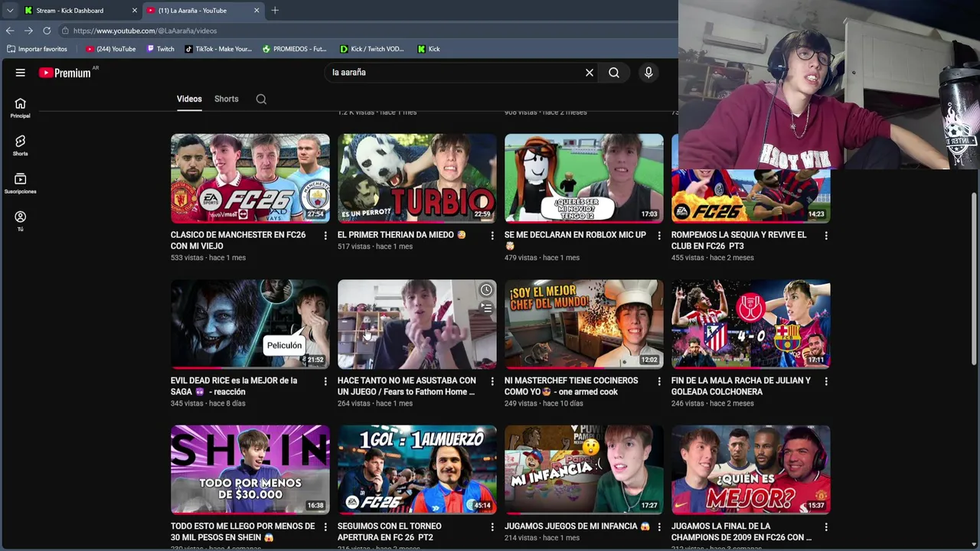This screenshot has width=980, height=551.
Task: Open the Tú profile sidebar item
Action: click(20, 221)
